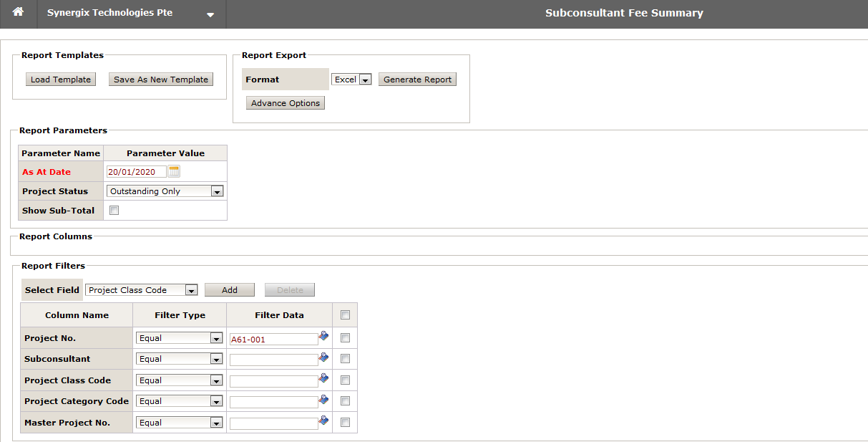
Task: Open calendar picker for As At Date
Action: pos(174,171)
